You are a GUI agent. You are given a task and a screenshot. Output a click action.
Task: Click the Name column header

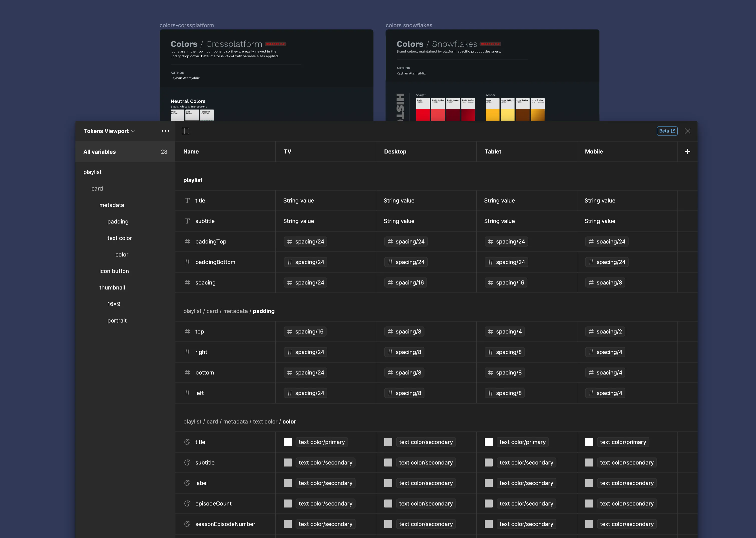click(225, 152)
